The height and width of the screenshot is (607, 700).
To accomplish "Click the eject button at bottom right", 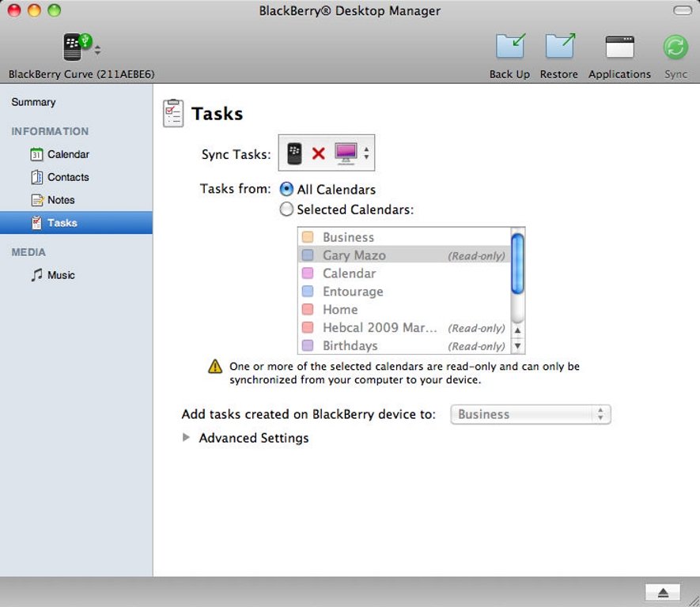I will click(x=663, y=592).
